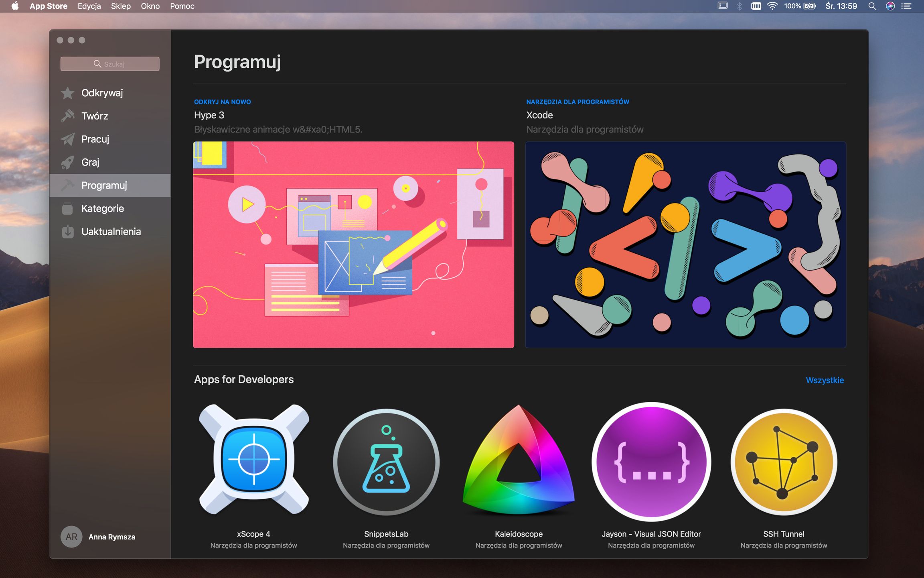The width and height of the screenshot is (924, 578).
Task: Open the Sklep menu
Action: pos(121,6)
